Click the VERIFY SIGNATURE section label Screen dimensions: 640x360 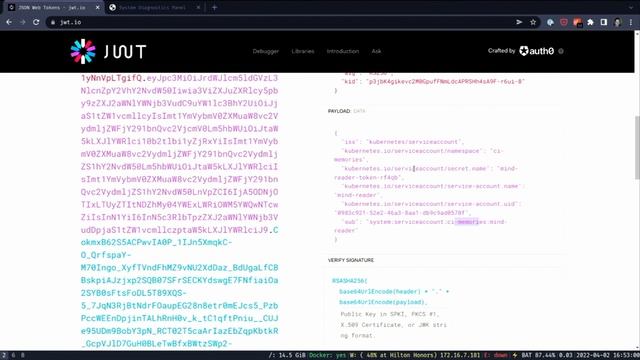tap(351, 260)
